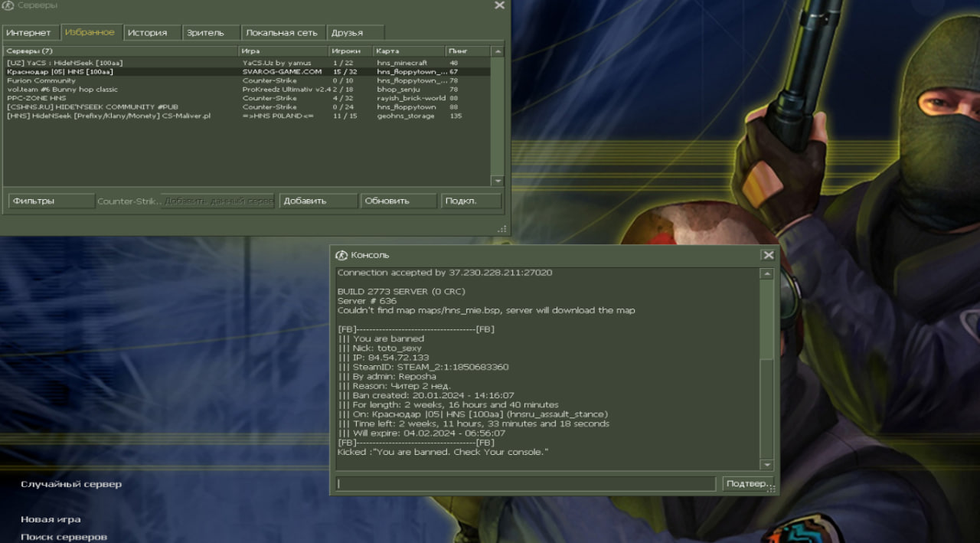Click the bhop_senju map cell
The width and height of the screenshot is (980, 543).
pyautogui.click(x=397, y=89)
